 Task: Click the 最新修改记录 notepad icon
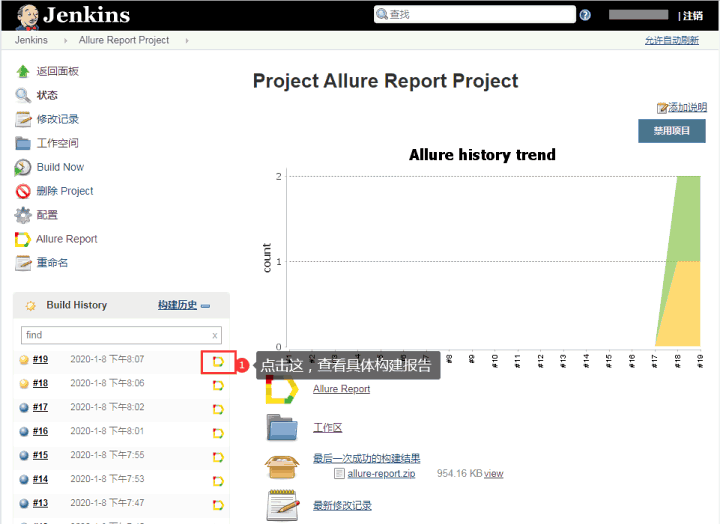point(283,505)
